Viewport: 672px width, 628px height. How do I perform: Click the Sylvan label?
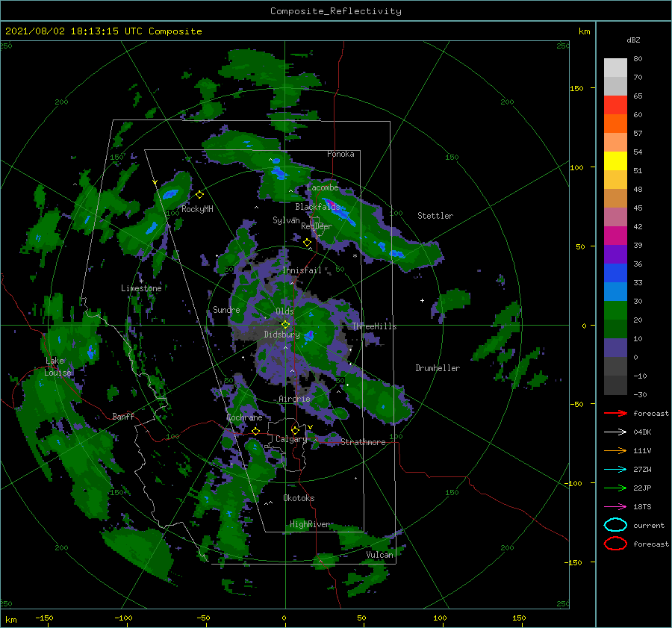(x=286, y=220)
